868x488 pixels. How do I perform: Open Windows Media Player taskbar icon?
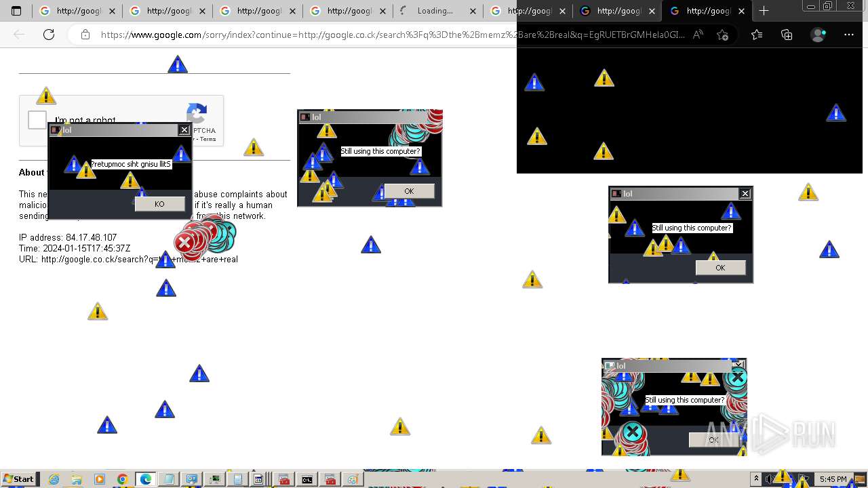(x=100, y=479)
